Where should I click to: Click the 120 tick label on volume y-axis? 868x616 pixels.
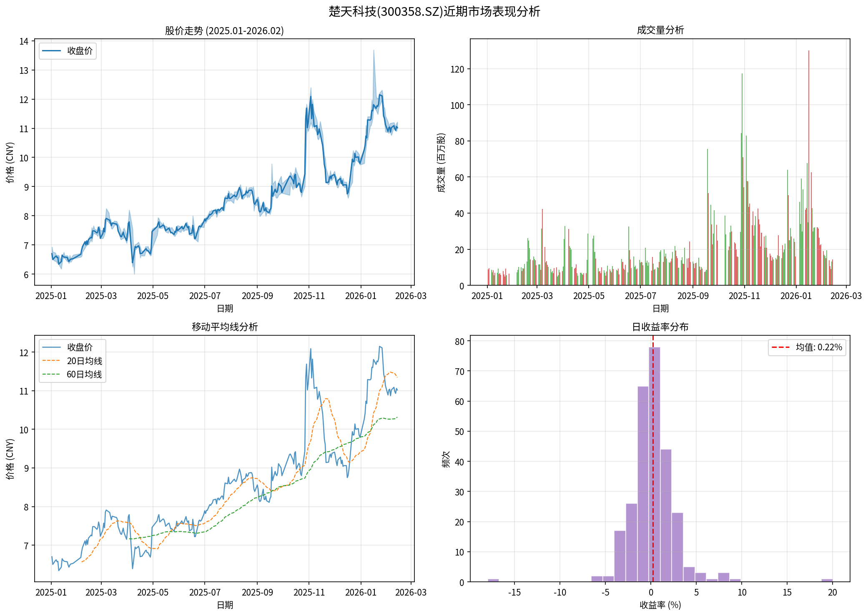[457, 69]
